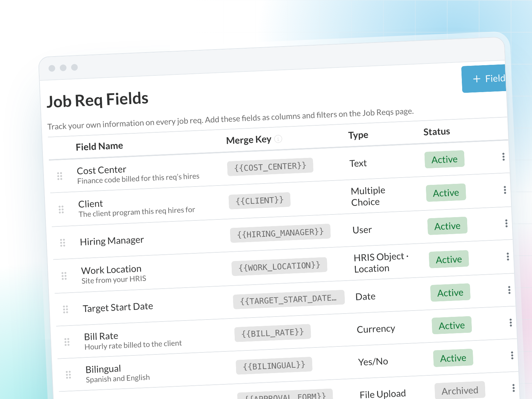
Task: Grab the Client row drag handle
Action: (x=61, y=209)
